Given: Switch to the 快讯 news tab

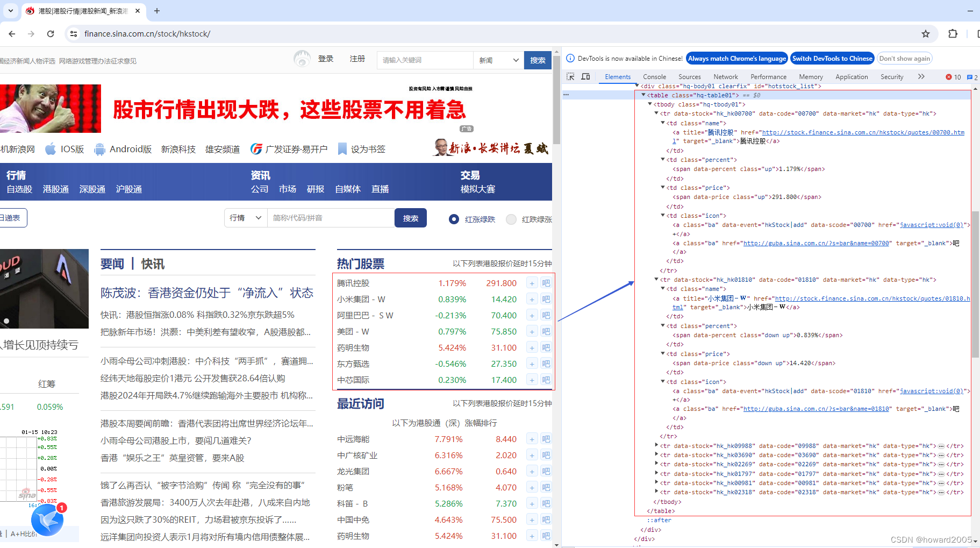Looking at the screenshot, I should point(153,264).
